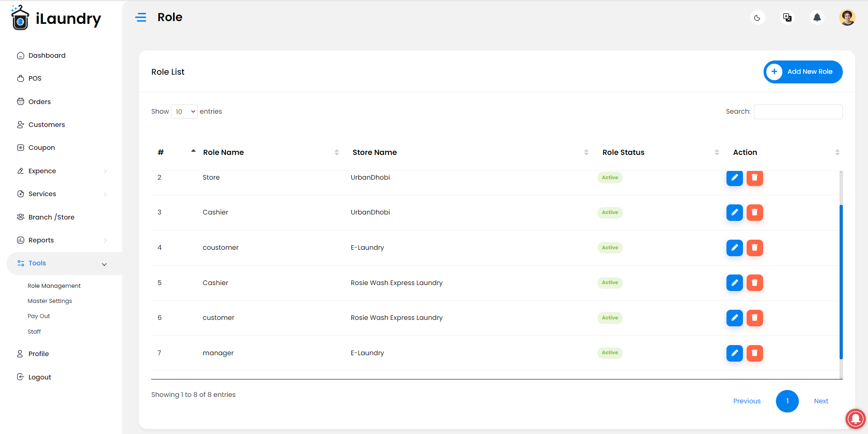Edit the customer role of Rosie Wash

(735, 318)
